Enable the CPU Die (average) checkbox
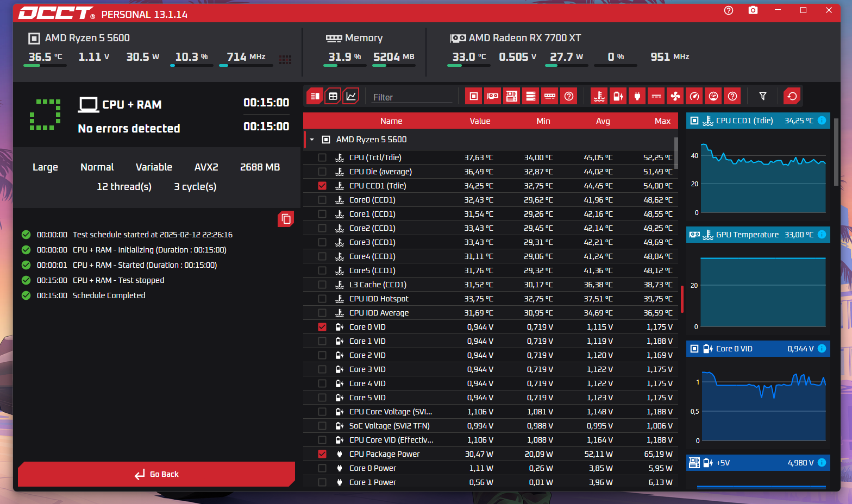 tap(322, 172)
